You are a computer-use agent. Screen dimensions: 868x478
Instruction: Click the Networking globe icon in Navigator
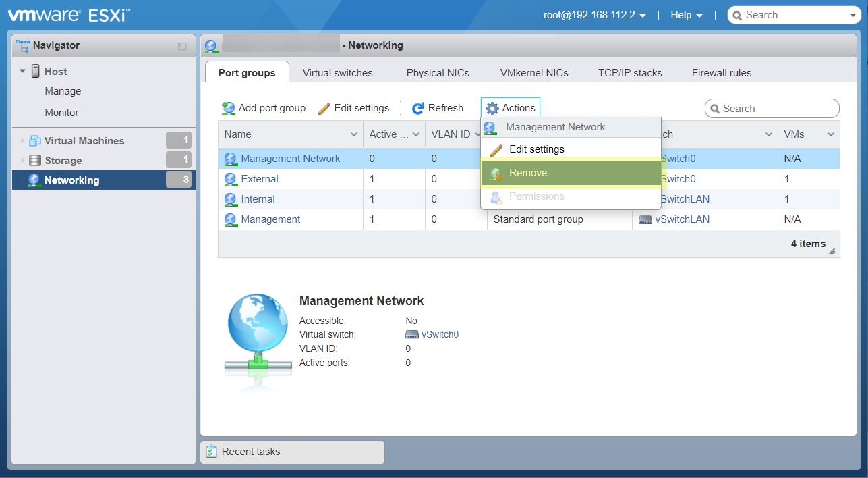[34, 180]
